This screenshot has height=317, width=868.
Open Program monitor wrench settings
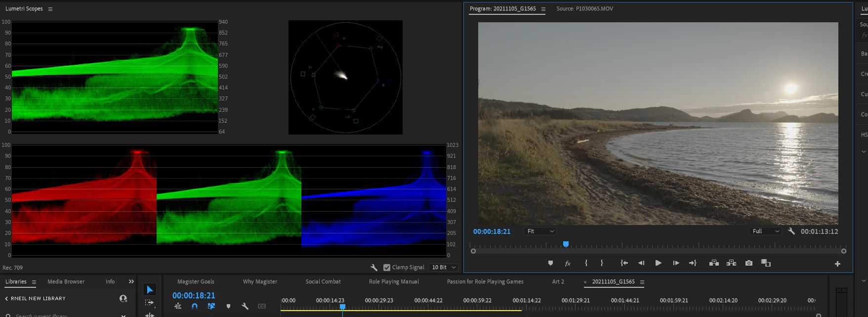[791, 231]
